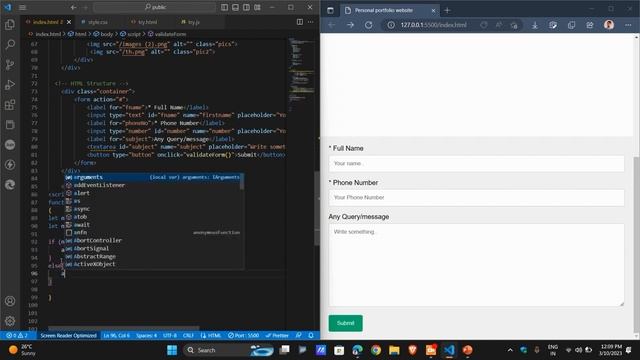Viewport: 640px width, 360px height.
Task: Choose the async autocomplete entry
Action: point(154,209)
